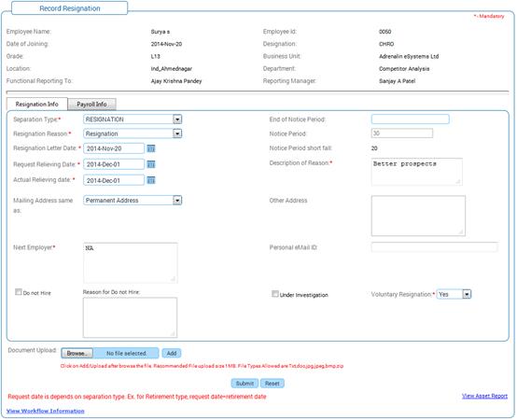Screen dimensions: 517x420
Task: Open calendar for Actual Relieving date
Action: pyautogui.click(x=151, y=180)
